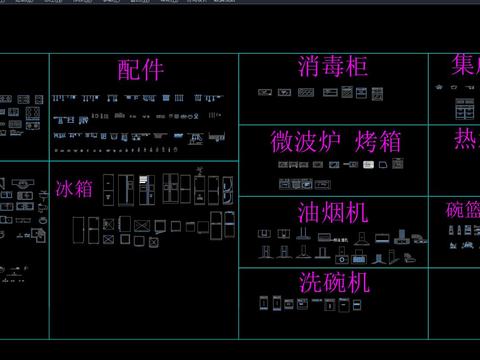Pick the accessory block with dimension lines below
480x360 pixels.
point(196,138)
